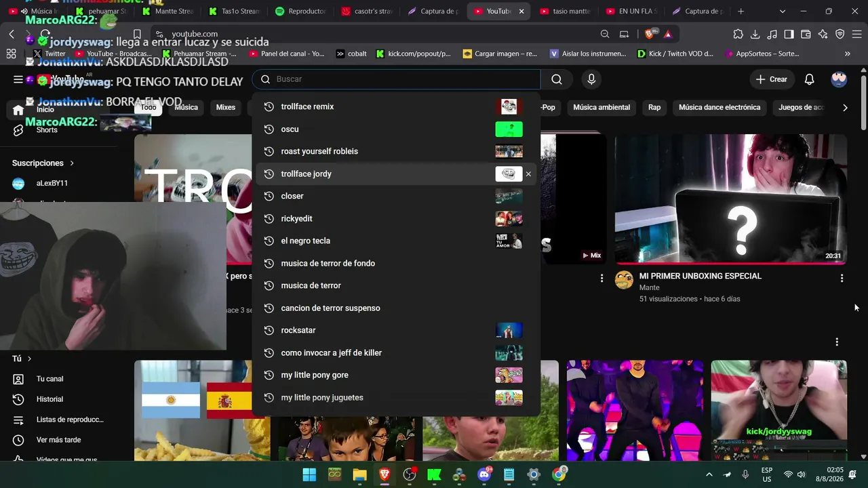Expand the Suscripciones section
868x488 pixels.
point(43,163)
